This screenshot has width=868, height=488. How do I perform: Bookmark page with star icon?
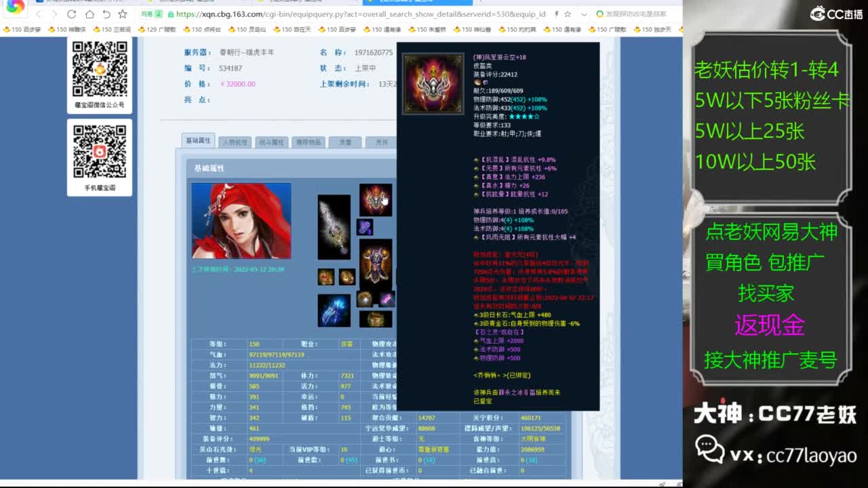point(123,14)
